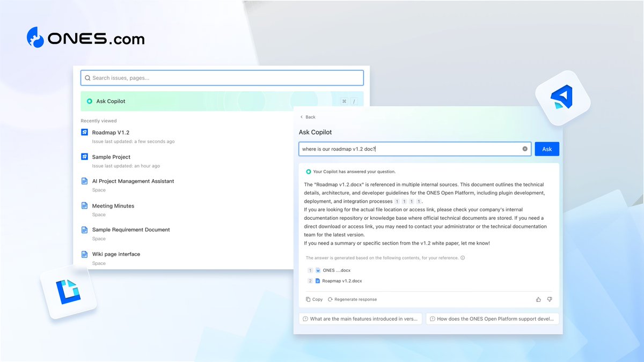Clear the Copilot question text
This screenshot has height=362, width=644.
[525, 149]
